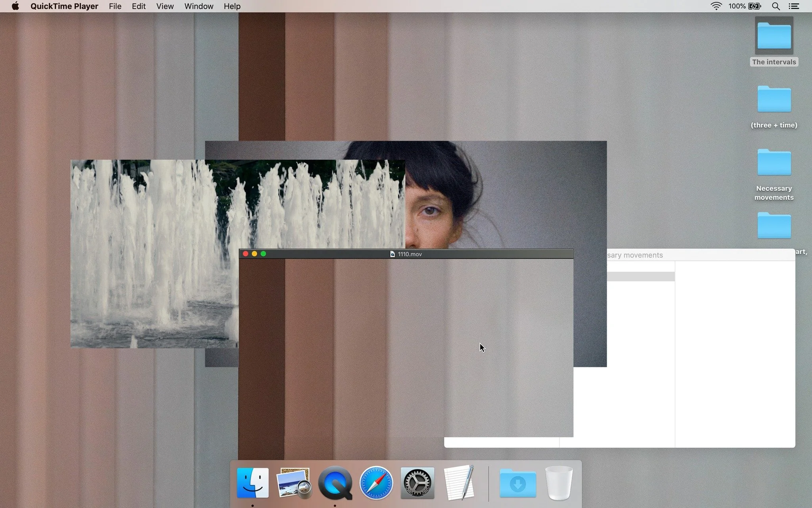Click the 1110.mov window title text

click(x=410, y=254)
